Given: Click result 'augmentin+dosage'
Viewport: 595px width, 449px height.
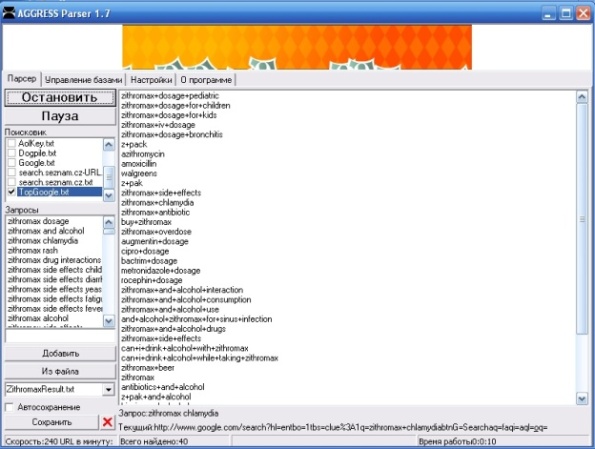Looking at the screenshot, I should pyautogui.click(x=154, y=241).
